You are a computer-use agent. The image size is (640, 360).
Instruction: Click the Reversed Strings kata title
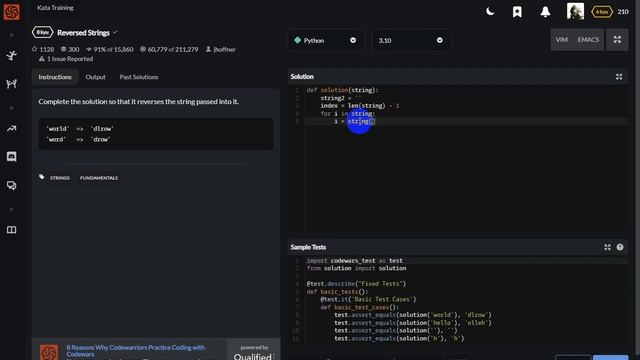tap(83, 33)
